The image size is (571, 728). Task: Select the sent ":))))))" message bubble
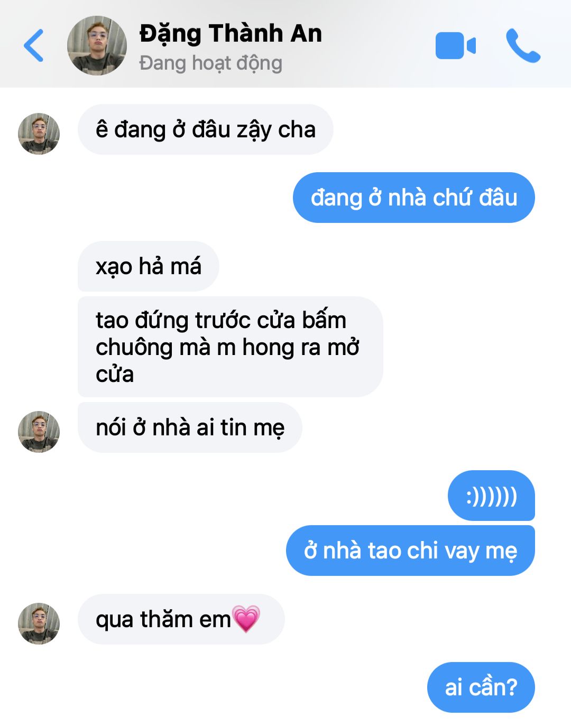tap(491, 496)
